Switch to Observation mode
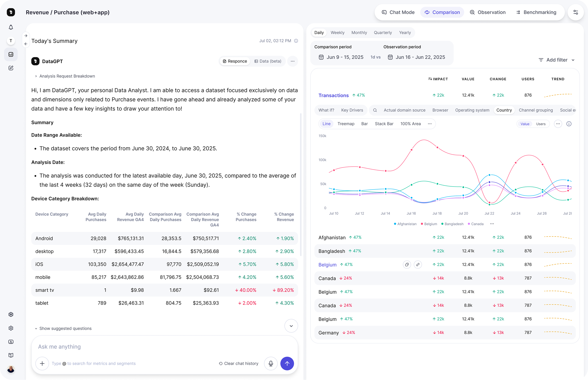Screen dimensions: 588x380 coord(488,12)
